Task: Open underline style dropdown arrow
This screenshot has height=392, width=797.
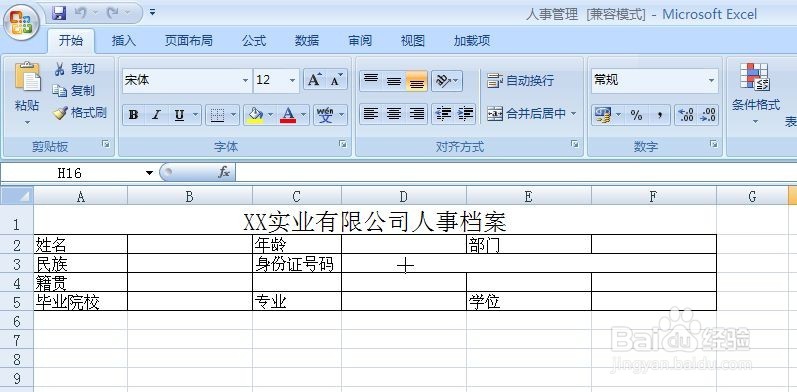Action: (x=195, y=115)
